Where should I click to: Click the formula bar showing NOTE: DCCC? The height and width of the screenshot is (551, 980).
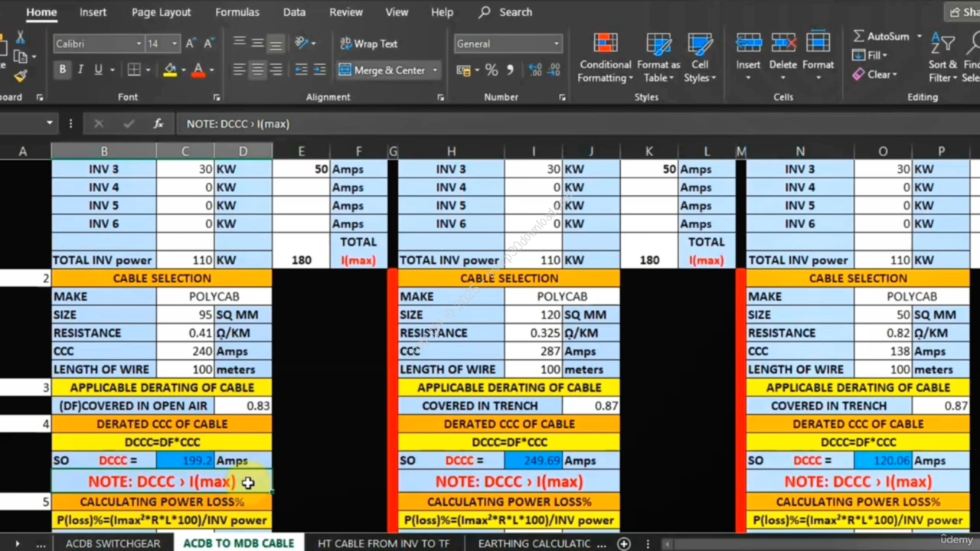coord(578,123)
